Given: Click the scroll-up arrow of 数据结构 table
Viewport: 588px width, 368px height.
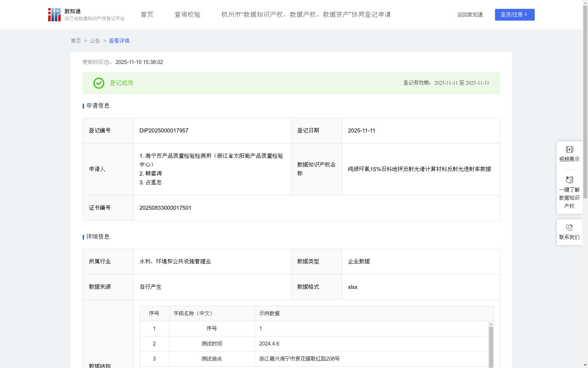Looking at the screenshot, I should click(x=491, y=324).
